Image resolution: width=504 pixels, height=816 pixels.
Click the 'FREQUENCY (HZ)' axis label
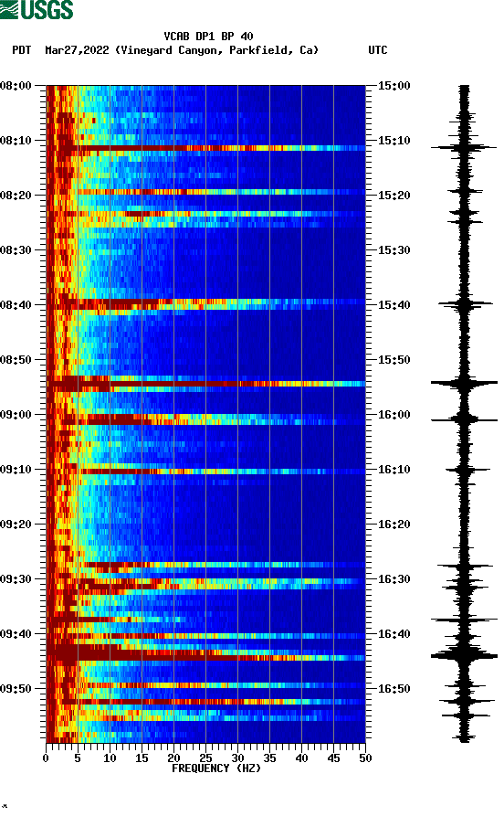(x=215, y=768)
